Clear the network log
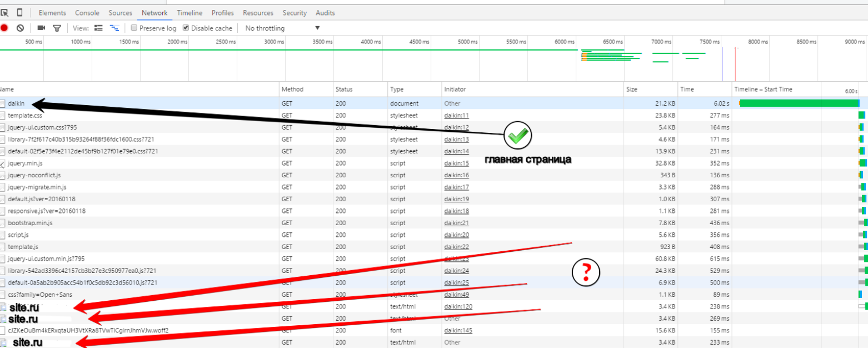Viewport: 868px width, 348px height. tap(20, 28)
